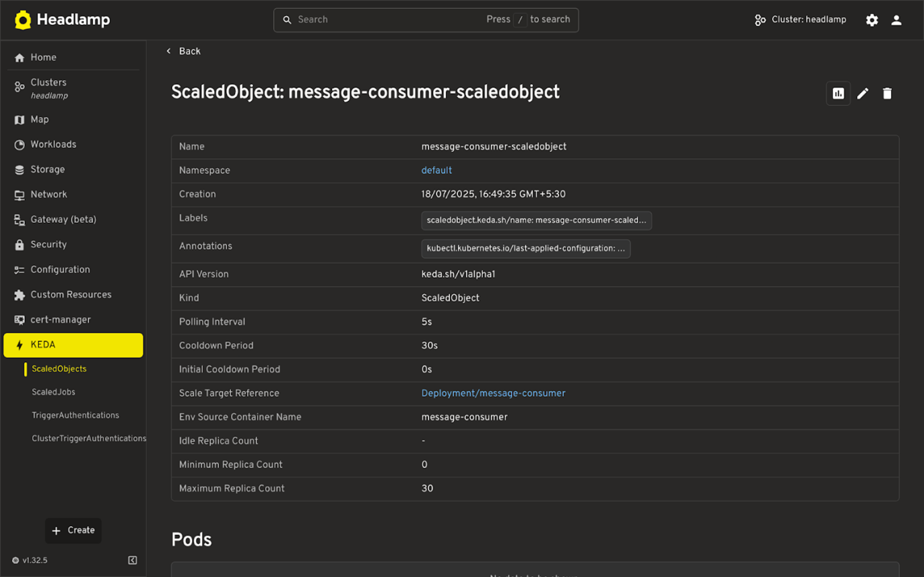The image size is (924, 577).
Task: Click the Pods section heading
Action: pos(191,540)
